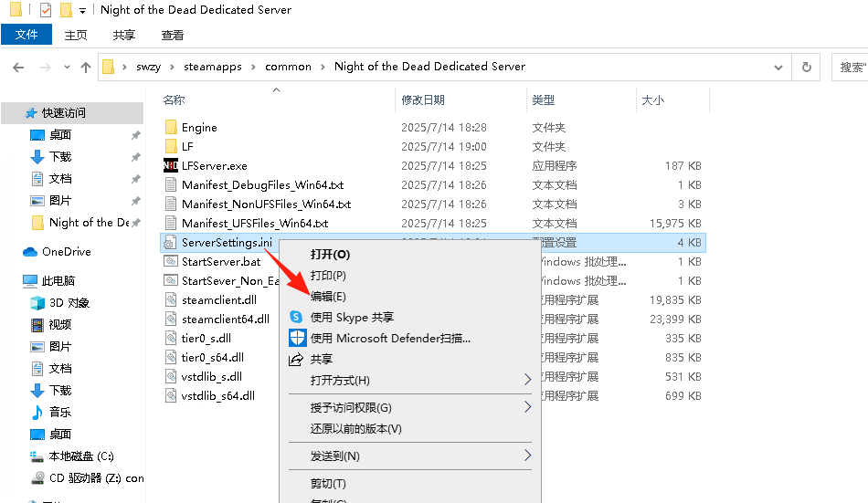Choose 还原以前的版本(V)
This screenshot has height=503, width=868.
click(x=356, y=429)
